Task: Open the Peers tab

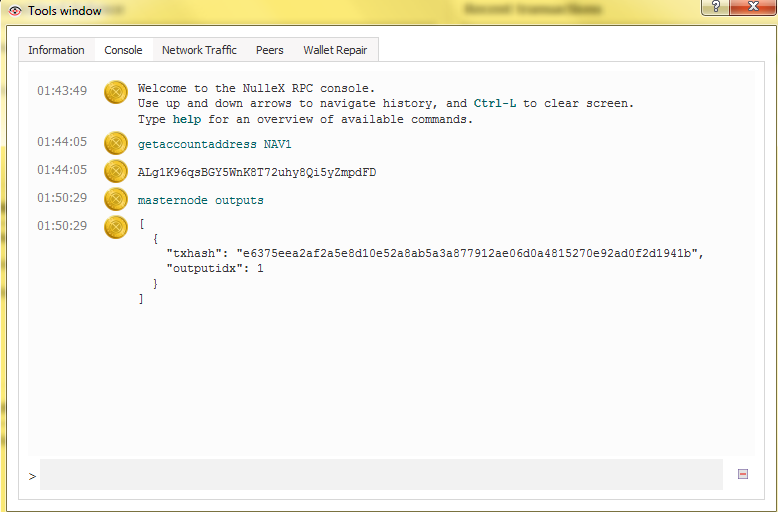Action: [x=269, y=50]
